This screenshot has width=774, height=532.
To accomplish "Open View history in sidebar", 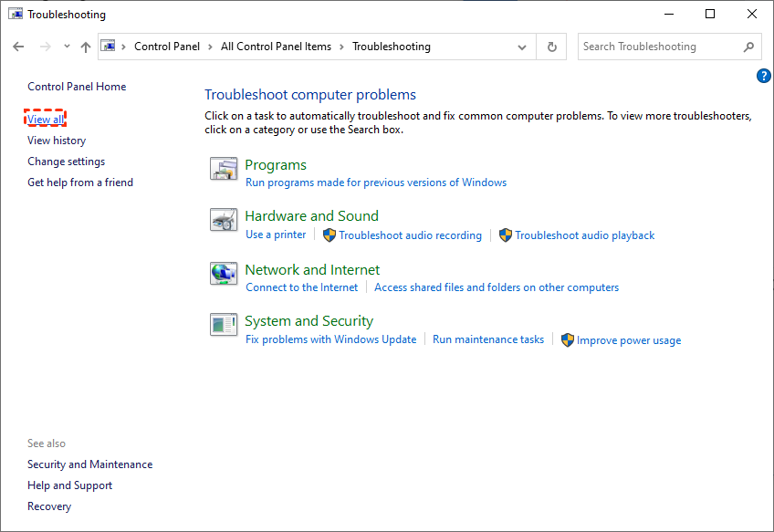I will pos(57,141).
